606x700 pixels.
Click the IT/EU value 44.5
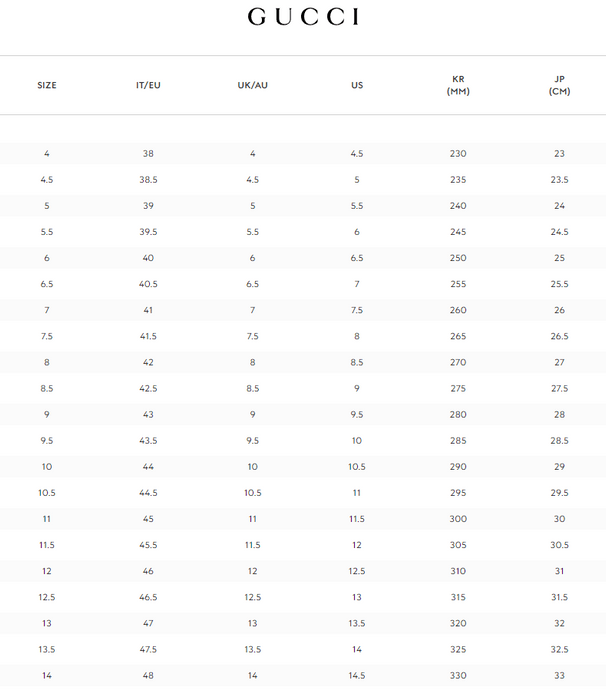click(148, 493)
